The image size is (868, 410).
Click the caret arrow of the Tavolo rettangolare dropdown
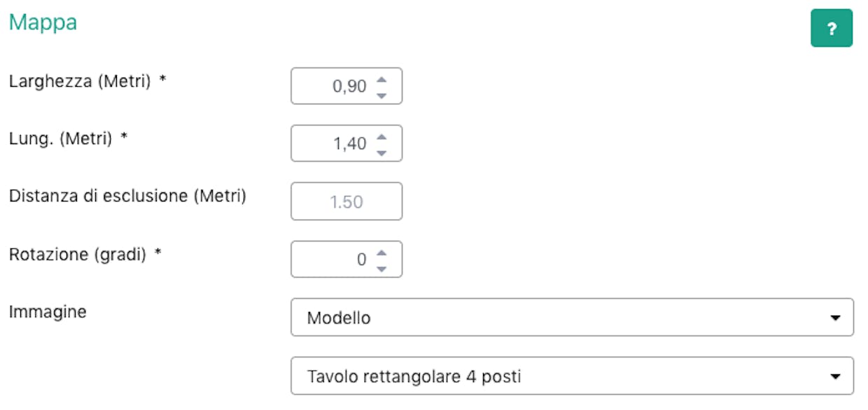(x=834, y=377)
